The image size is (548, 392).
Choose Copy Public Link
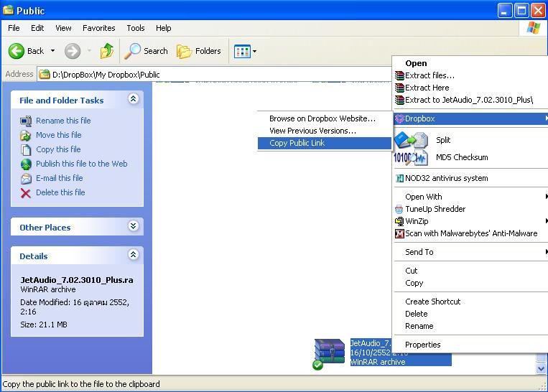[325, 144]
